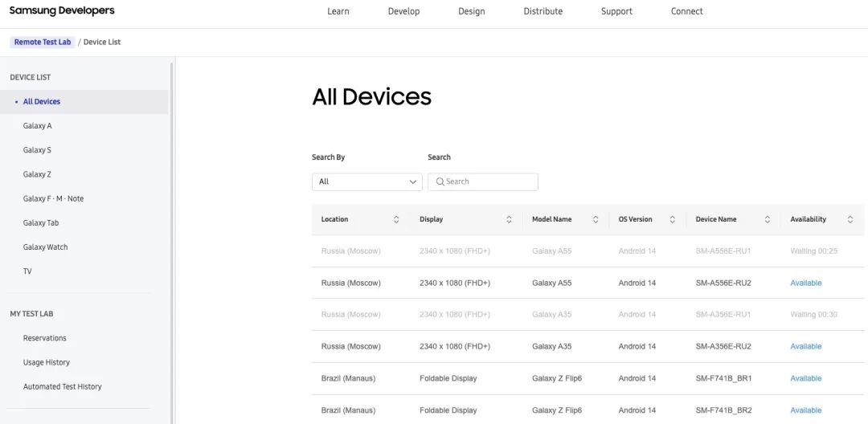
Task: Open Usage History page
Action: coord(47,363)
